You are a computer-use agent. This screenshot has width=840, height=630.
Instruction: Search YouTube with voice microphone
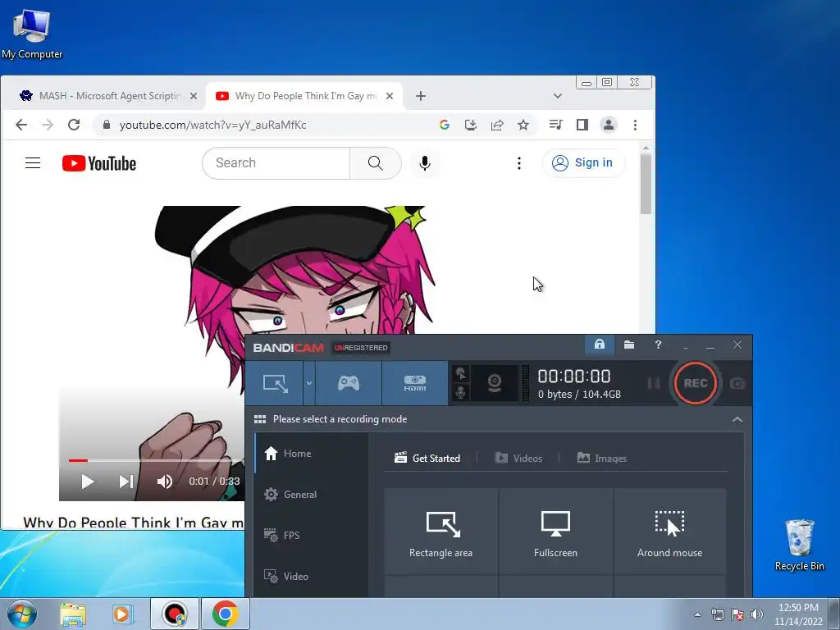pos(425,163)
